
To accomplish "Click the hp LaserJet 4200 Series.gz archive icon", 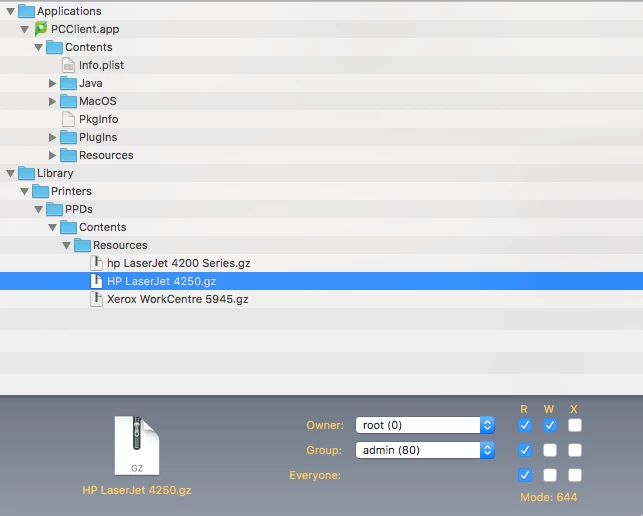I will [x=96, y=263].
